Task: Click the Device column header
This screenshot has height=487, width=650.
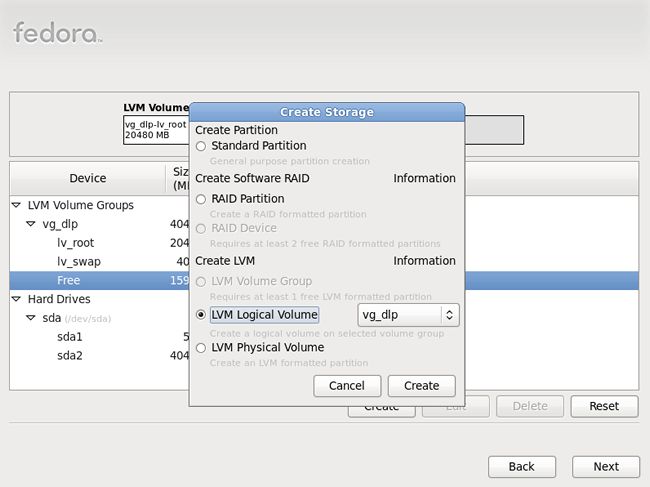Action: coord(87,178)
